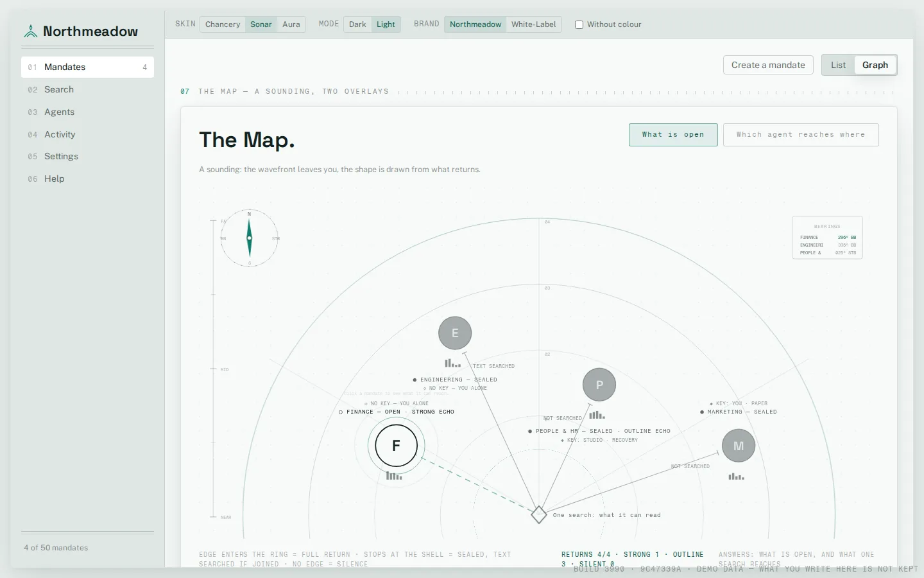This screenshot has width=924, height=578.
Task: Click the mandates count badge 4
Action: tap(144, 67)
